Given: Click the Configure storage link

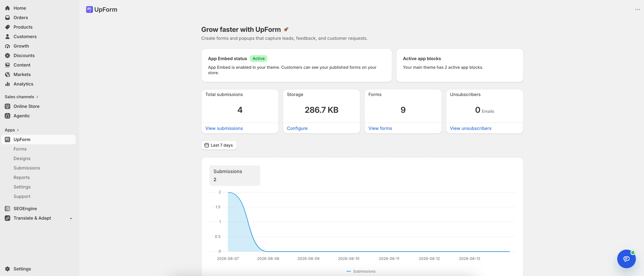Looking at the screenshot, I should 297,128.
